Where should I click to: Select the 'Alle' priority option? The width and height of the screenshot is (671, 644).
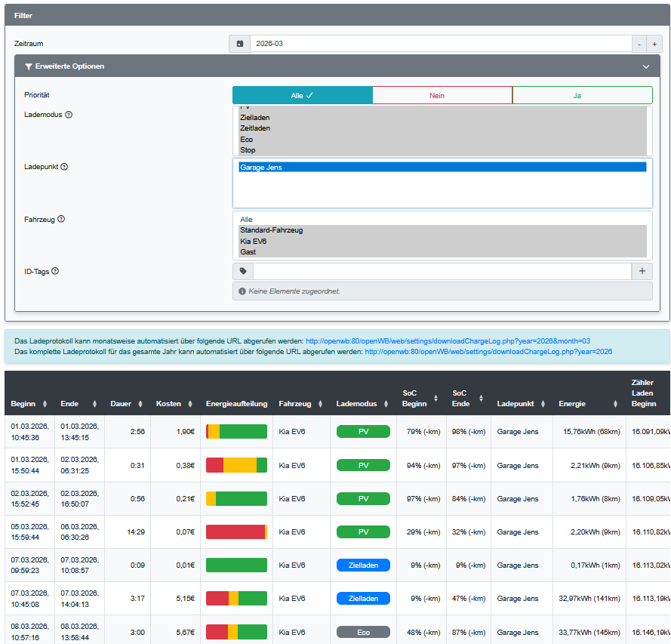click(x=302, y=95)
